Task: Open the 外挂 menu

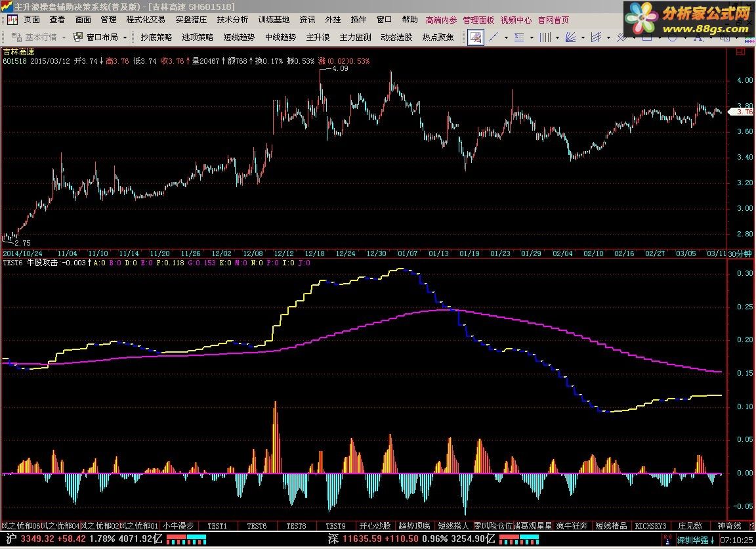Action: click(x=333, y=20)
